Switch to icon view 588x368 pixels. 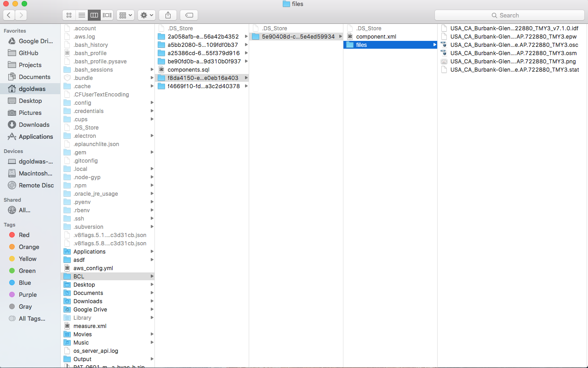tap(69, 15)
